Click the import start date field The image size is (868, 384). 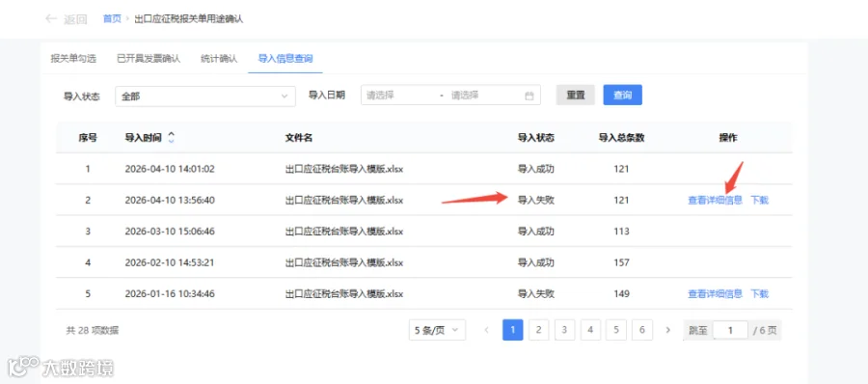click(x=398, y=96)
